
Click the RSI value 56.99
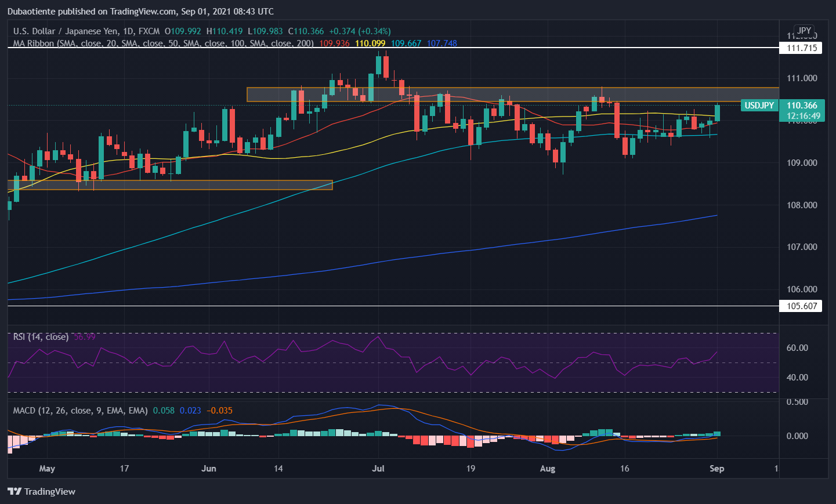[x=85, y=337]
